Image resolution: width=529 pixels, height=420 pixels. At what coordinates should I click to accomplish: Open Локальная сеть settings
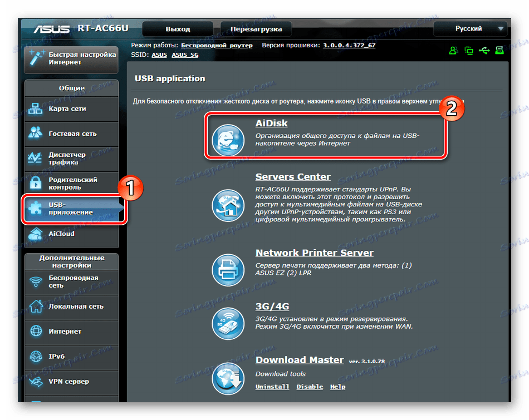point(71,307)
